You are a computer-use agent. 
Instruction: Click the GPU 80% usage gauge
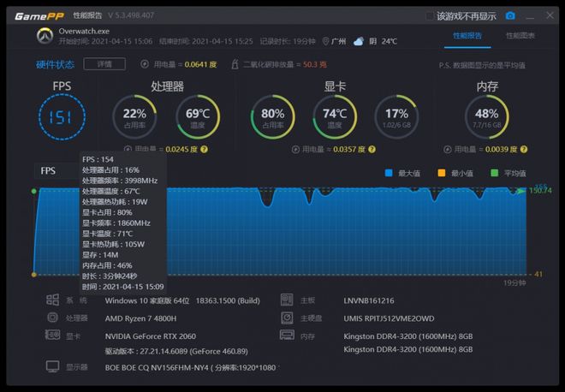(273, 116)
